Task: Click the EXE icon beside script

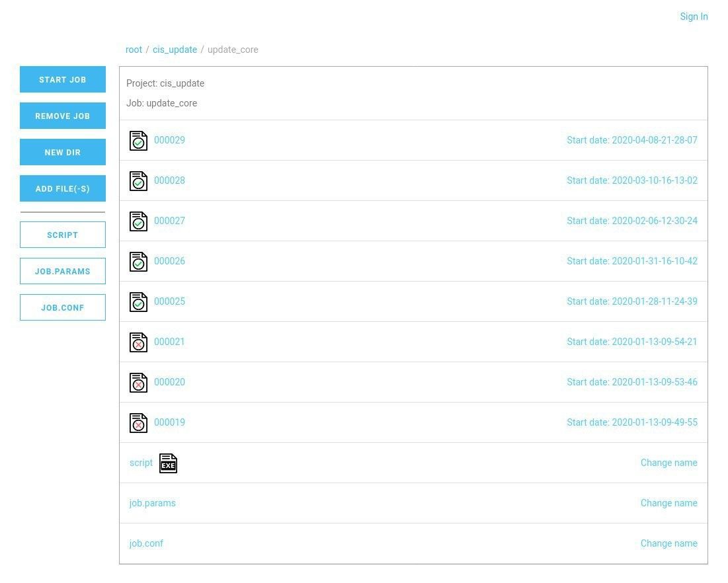Action: [x=168, y=463]
